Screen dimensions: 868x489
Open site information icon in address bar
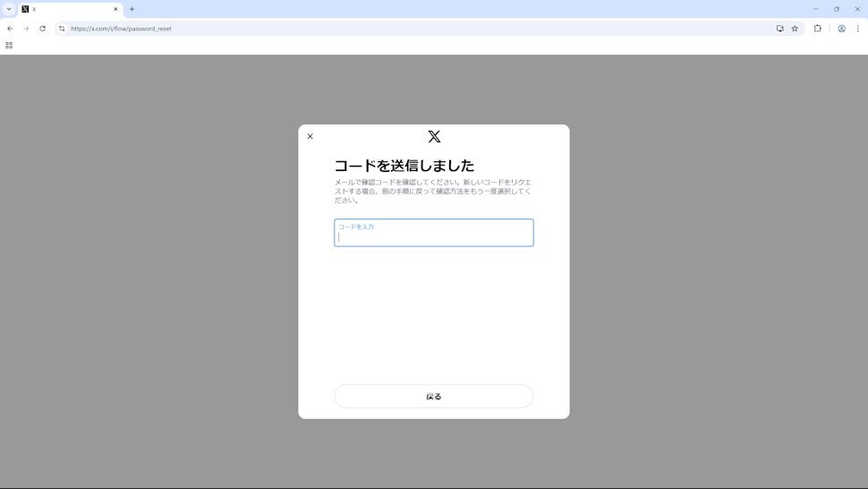click(62, 29)
